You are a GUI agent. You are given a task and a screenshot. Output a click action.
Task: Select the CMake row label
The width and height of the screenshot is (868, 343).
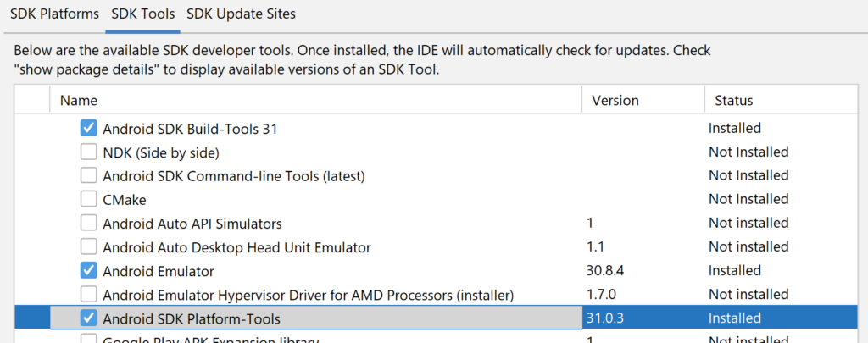tap(125, 200)
